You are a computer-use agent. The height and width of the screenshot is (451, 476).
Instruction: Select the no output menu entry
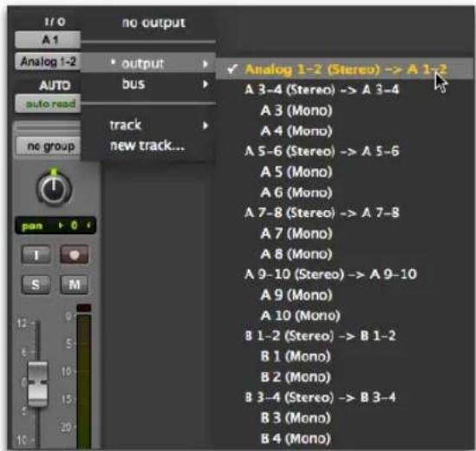[153, 23]
